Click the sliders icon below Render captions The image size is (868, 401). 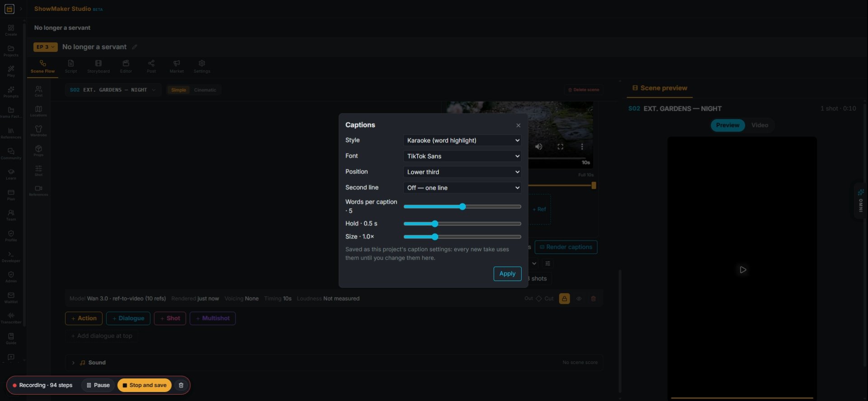point(547,263)
